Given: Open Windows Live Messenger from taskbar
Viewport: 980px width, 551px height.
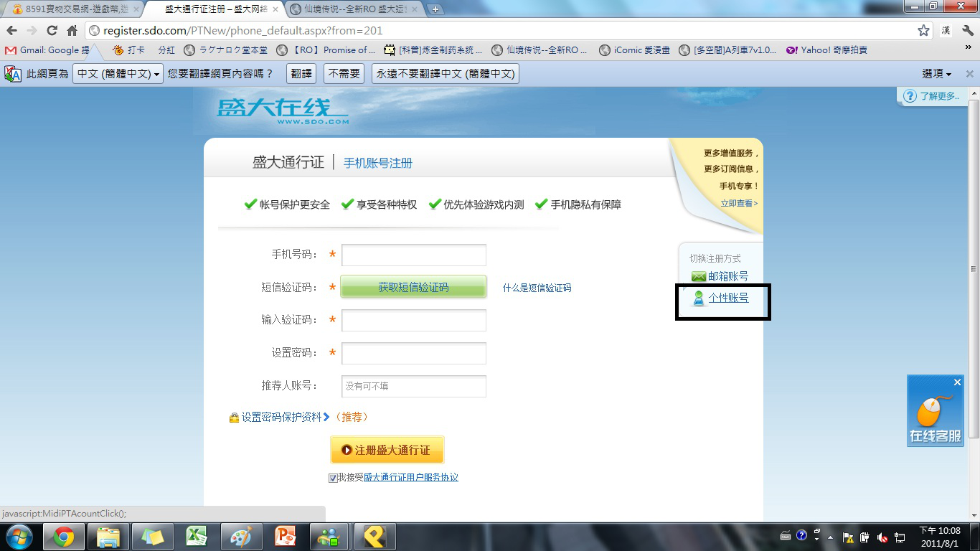Looking at the screenshot, I should point(330,537).
